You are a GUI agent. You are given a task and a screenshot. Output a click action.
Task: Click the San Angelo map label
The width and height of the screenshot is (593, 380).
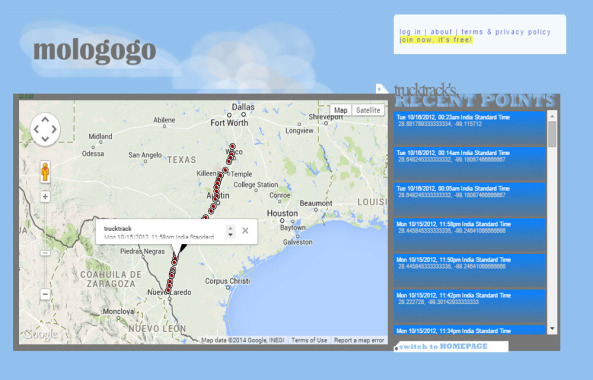pos(145,155)
